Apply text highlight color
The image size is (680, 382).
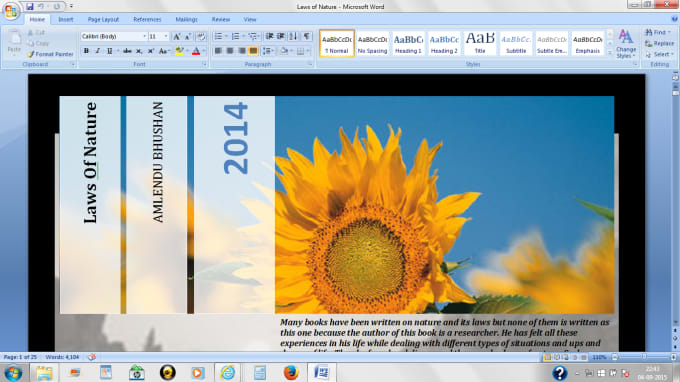point(179,51)
